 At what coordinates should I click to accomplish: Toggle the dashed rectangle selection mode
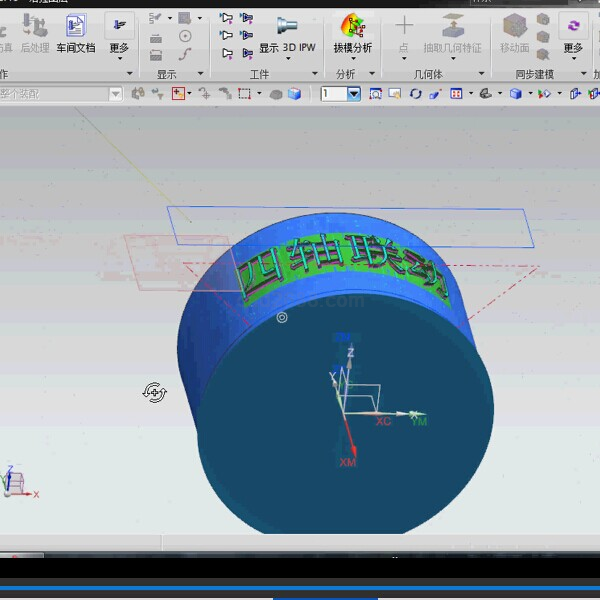click(x=243, y=94)
